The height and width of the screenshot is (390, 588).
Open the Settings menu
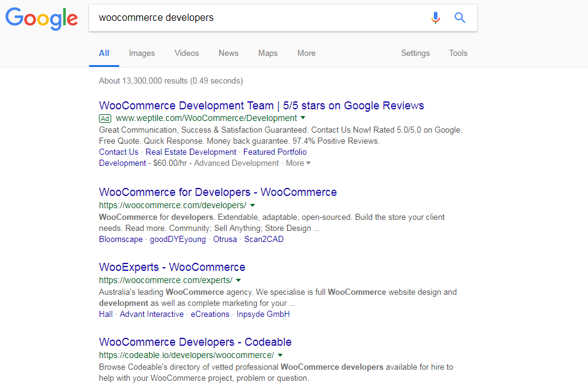tap(415, 53)
